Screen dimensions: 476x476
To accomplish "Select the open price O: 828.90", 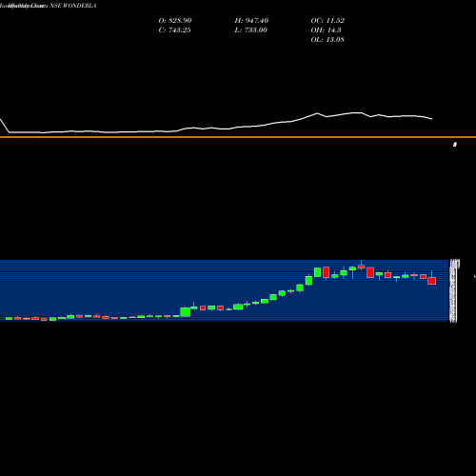I will click(x=175, y=21).
